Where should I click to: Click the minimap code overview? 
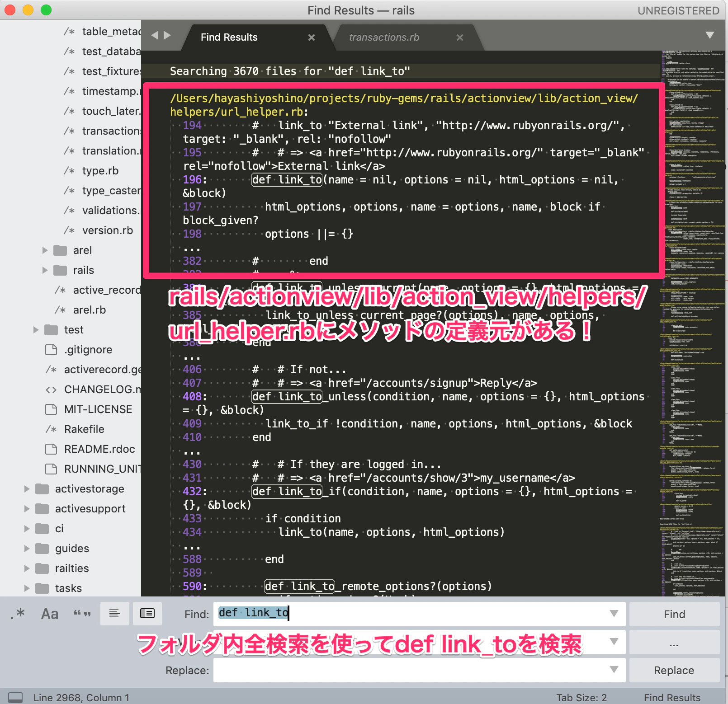point(693,323)
